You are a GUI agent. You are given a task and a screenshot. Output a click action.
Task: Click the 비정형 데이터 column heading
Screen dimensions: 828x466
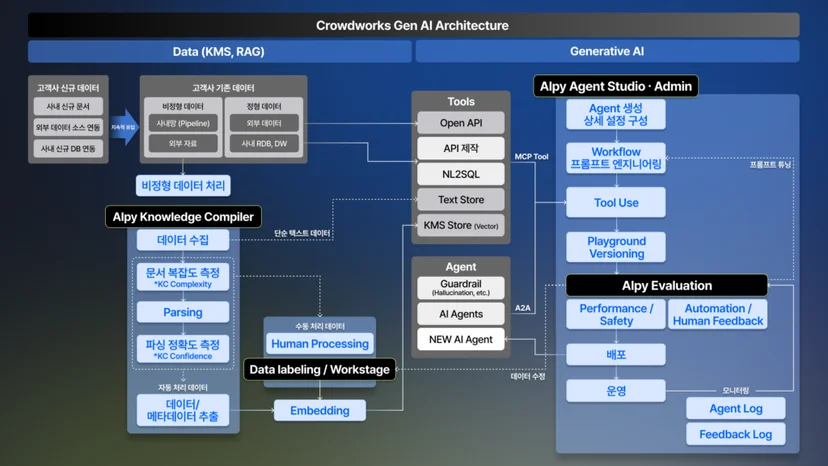click(183, 106)
